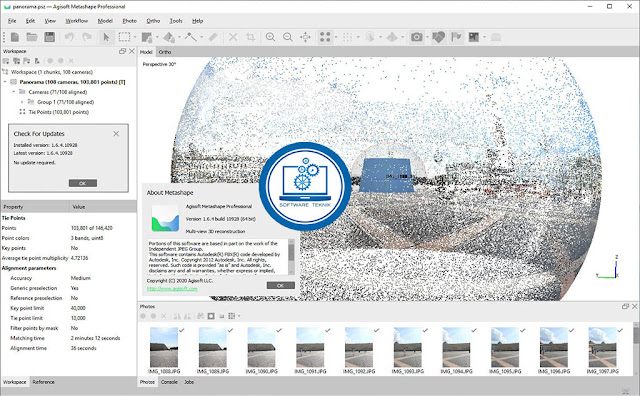This screenshot has height=396, width=640.
Task: Toggle the Show Markers flag icon
Action: 456,37
